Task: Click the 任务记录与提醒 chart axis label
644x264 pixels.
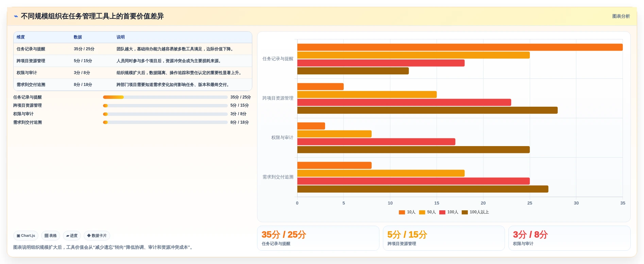Action: click(x=278, y=59)
